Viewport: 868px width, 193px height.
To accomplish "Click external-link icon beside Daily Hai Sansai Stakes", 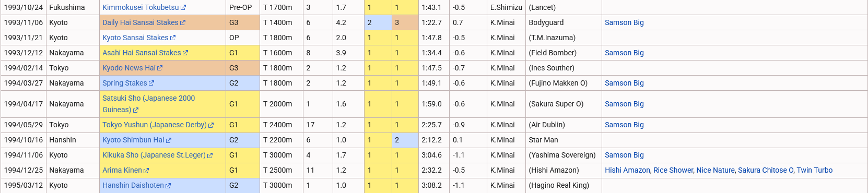I will (x=183, y=23).
